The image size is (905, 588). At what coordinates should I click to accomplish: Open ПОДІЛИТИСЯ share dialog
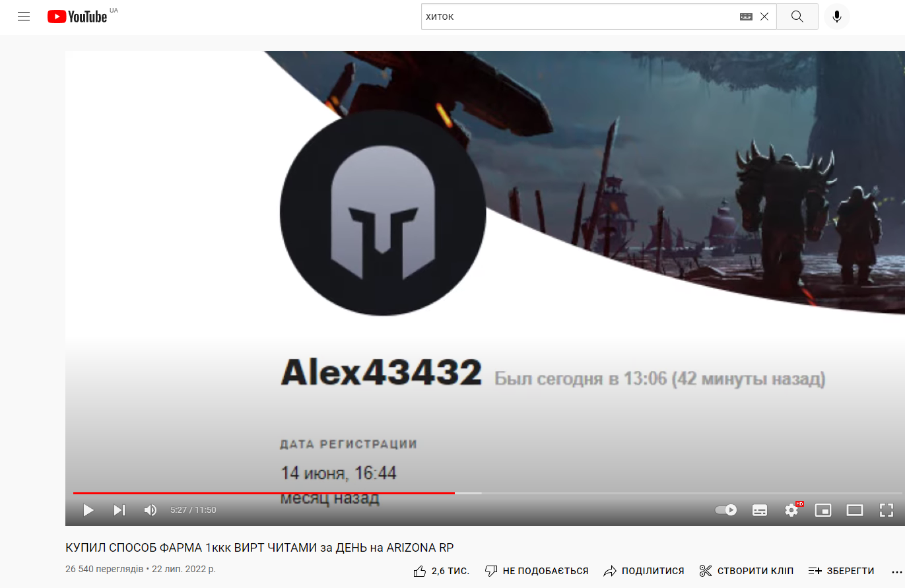click(644, 571)
